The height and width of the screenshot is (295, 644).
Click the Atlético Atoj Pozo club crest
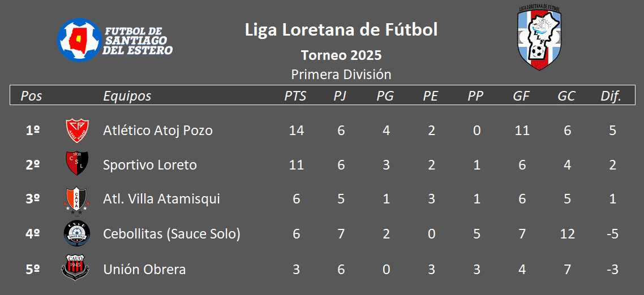(77, 131)
